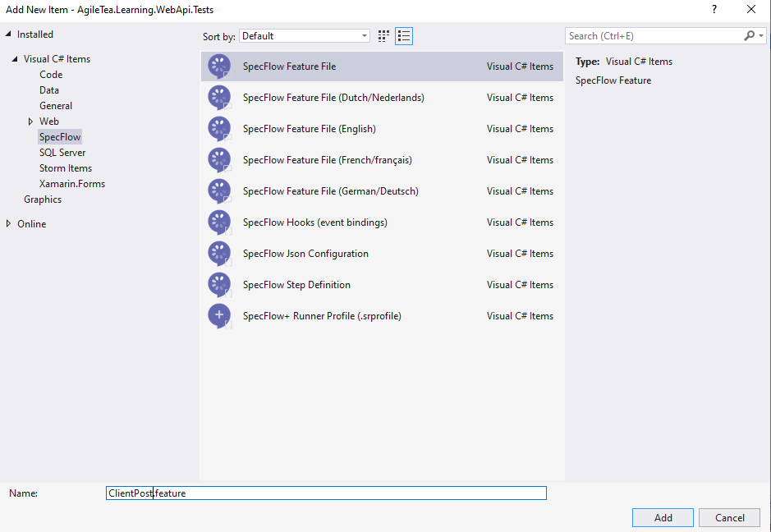Click the German/Deutsch feature file icon

(x=219, y=191)
